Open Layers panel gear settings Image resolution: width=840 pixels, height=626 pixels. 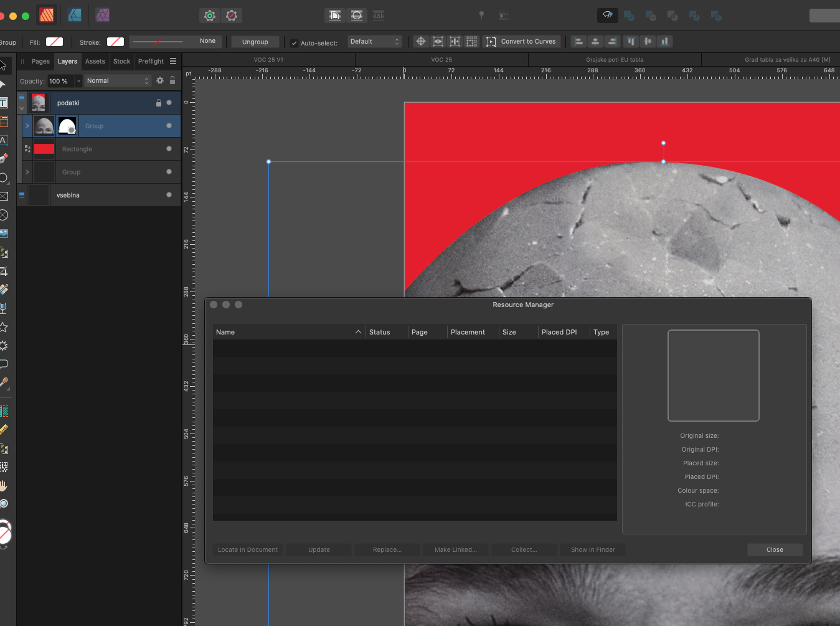160,80
